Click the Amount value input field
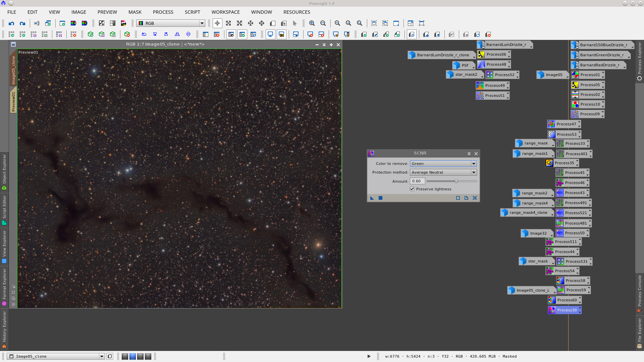644x362 pixels. 417,181
